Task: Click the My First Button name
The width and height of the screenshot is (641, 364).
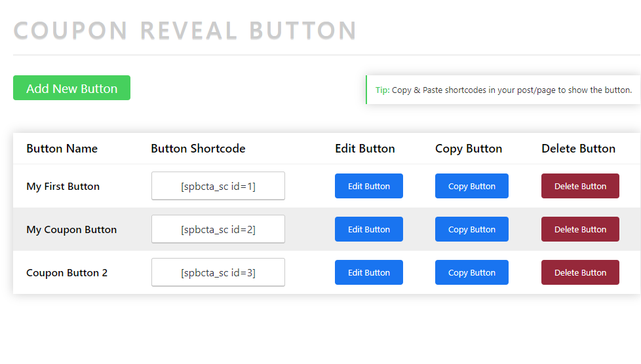Action: (x=63, y=187)
